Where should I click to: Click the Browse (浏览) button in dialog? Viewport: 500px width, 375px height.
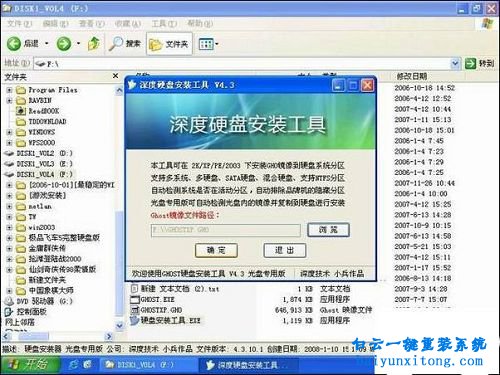(x=328, y=230)
